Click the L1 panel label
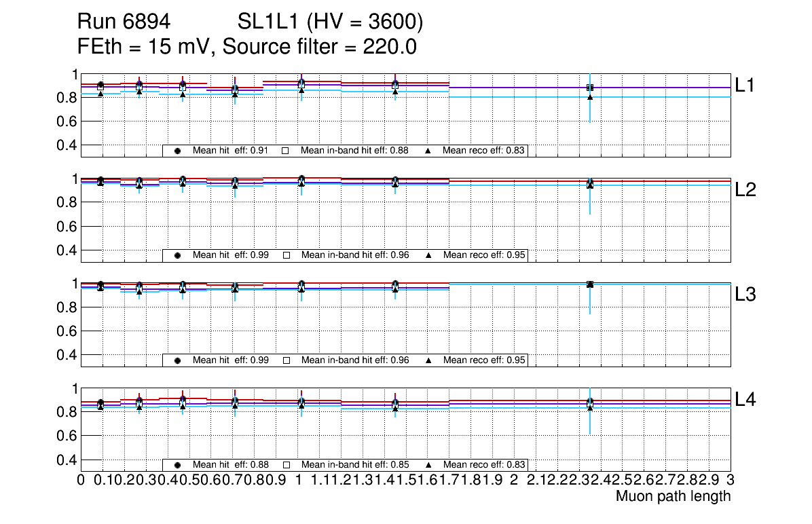 [745, 85]
